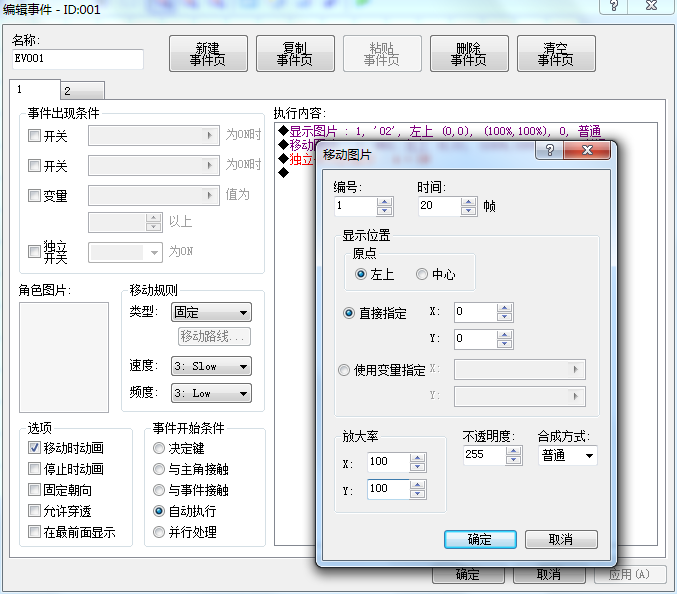Increase 放大率 X value spinner
The image size is (677, 594).
point(418,458)
